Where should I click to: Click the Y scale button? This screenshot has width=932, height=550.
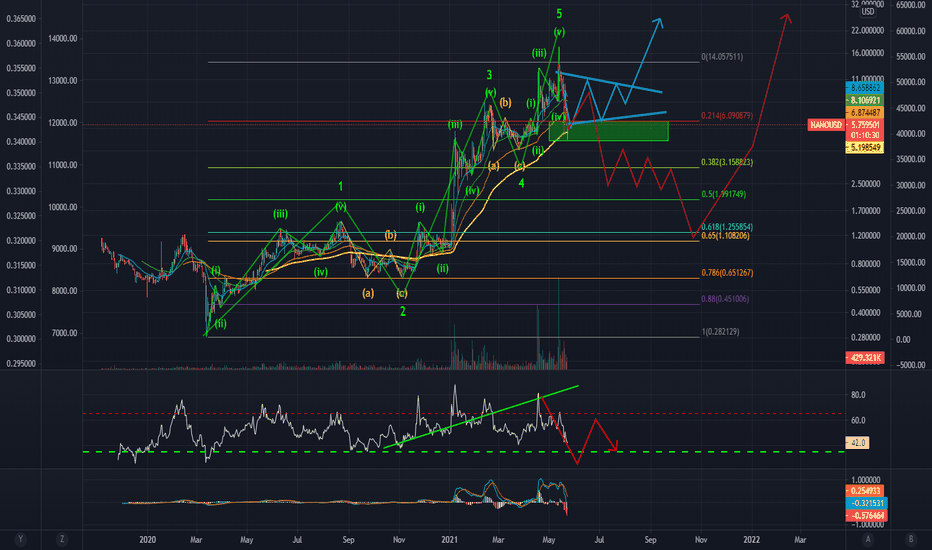(x=21, y=539)
